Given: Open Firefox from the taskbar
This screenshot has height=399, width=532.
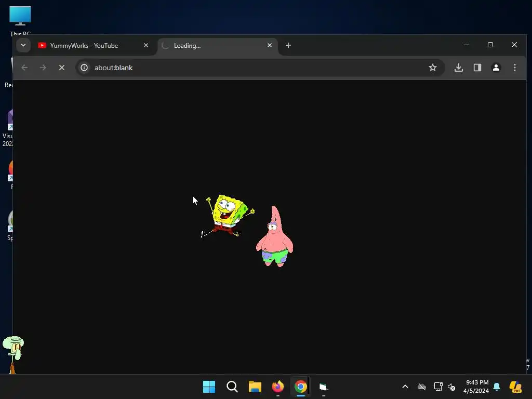Looking at the screenshot, I should pos(278,387).
